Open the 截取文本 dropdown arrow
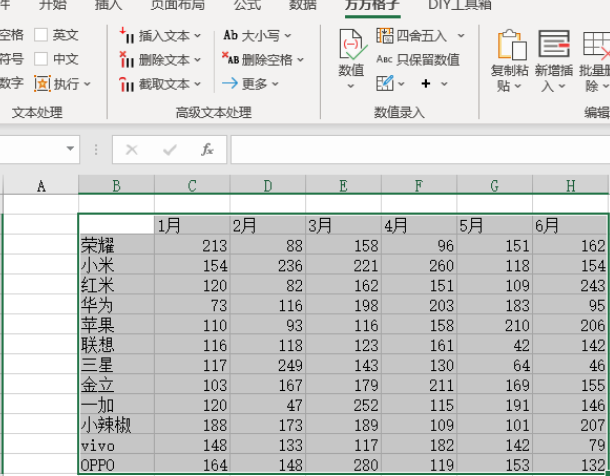 tap(197, 84)
